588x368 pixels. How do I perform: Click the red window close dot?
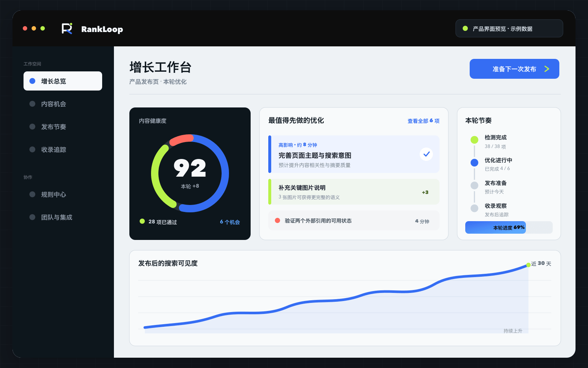(25, 28)
